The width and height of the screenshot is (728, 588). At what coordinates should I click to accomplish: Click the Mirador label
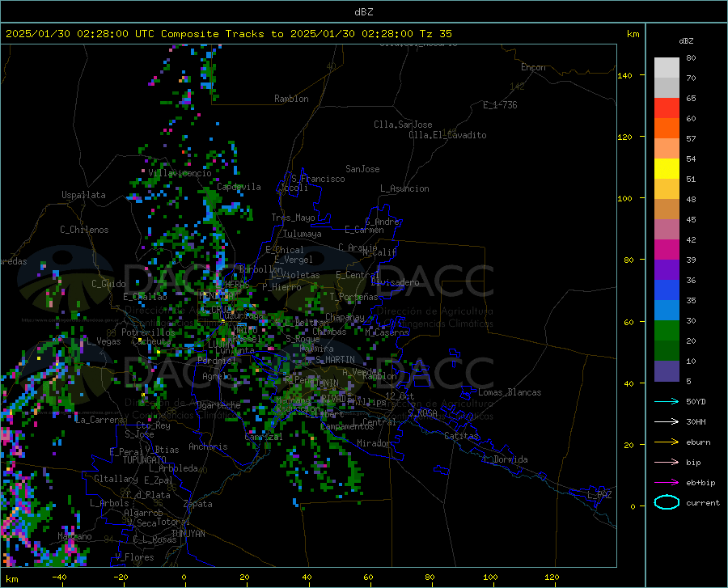pyautogui.click(x=374, y=443)
